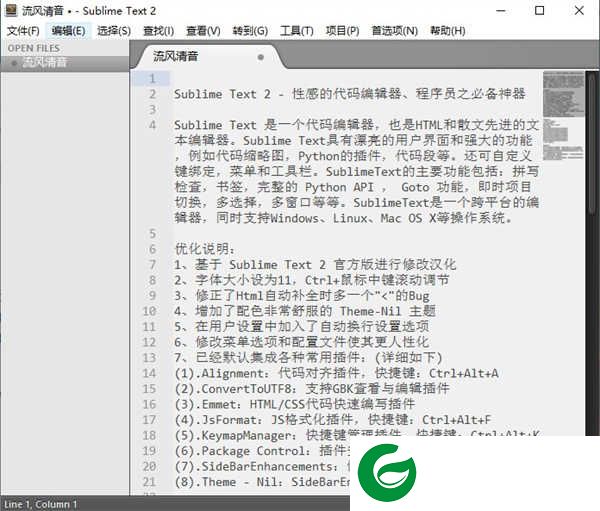
Task: Click the '(7).SideBarEnhancements' line
Action: click(262, 466)
